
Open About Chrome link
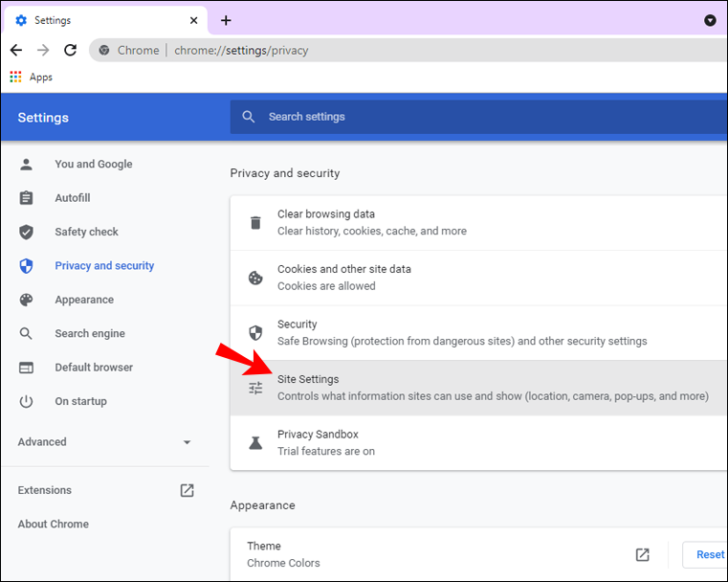pyautogui.click(x=54, y=524)
